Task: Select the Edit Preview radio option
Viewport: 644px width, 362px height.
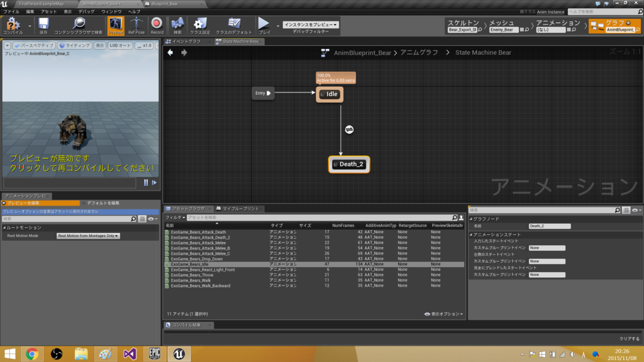Action: pos(40,203)
